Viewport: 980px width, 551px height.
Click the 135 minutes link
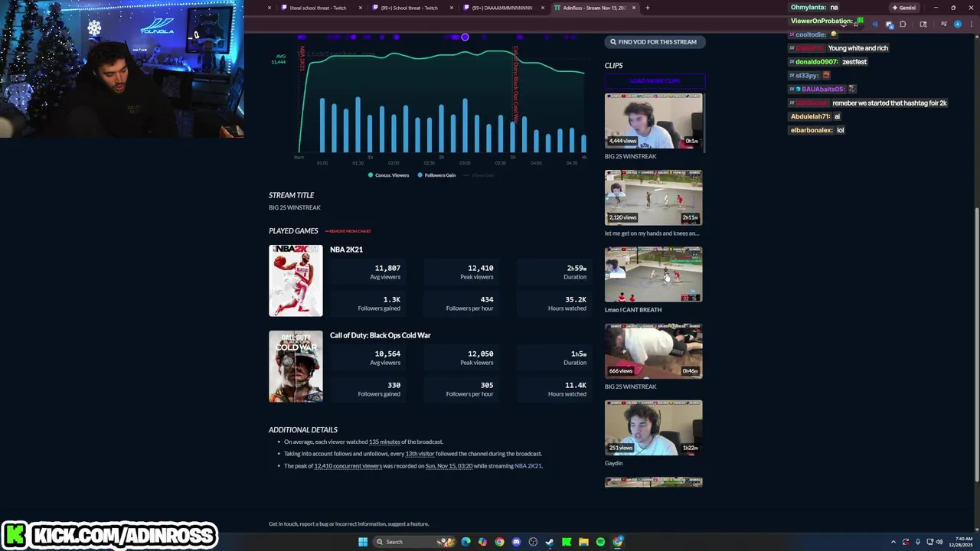[x=384, y=442]
